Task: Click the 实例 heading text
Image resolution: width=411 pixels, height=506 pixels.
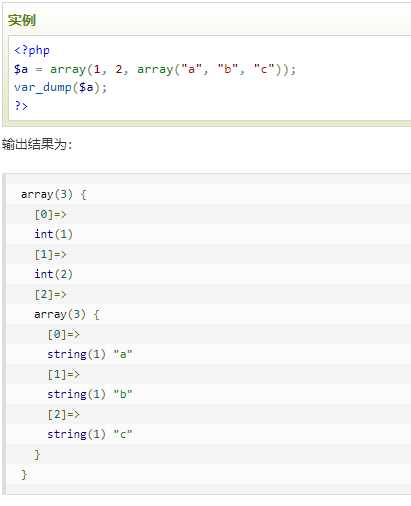Action: (22, 20)
